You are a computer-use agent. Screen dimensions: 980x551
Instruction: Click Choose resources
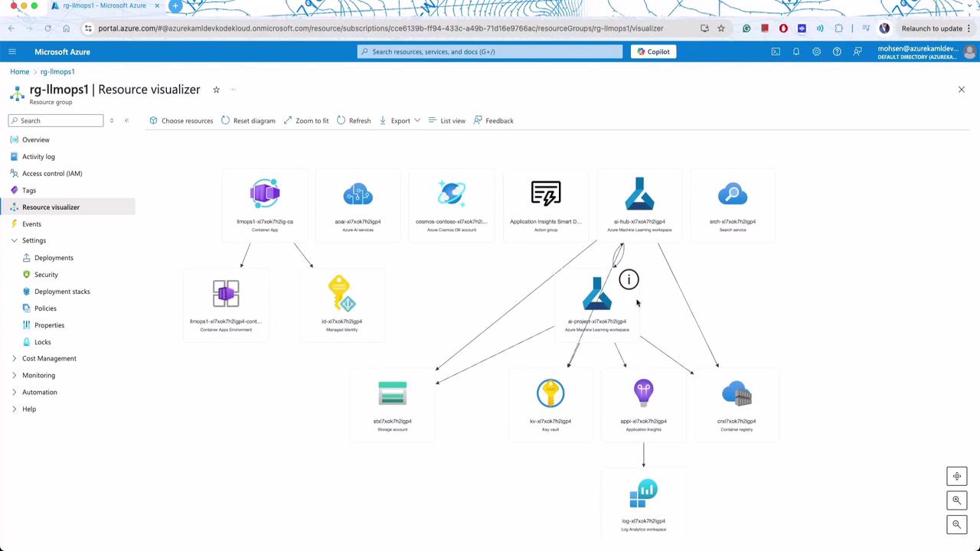tap(181, 121)
